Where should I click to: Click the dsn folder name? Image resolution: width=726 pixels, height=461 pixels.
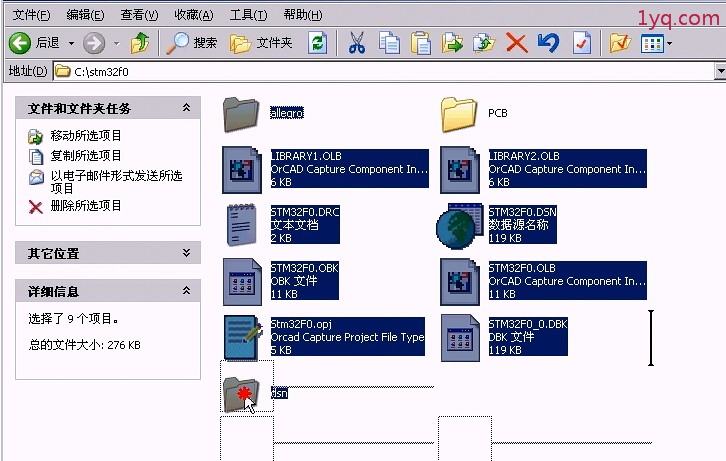pyautogui.click(x=279, y=393)
